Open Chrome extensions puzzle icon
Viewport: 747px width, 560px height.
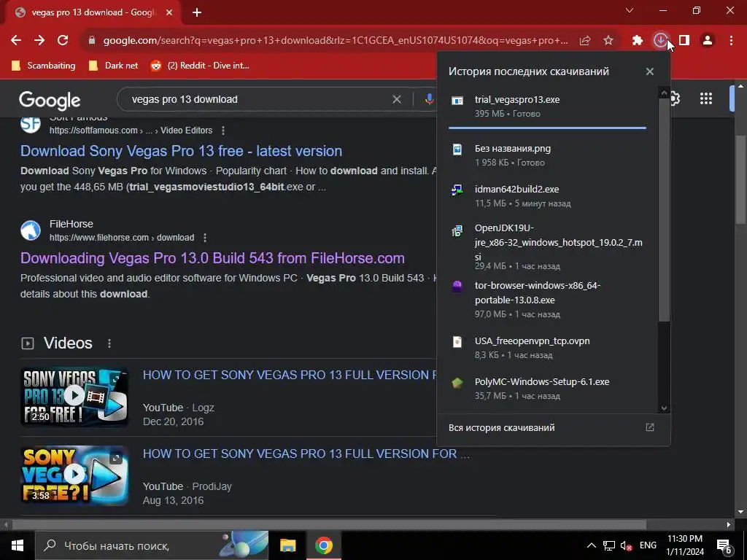(x=638, y=41)
